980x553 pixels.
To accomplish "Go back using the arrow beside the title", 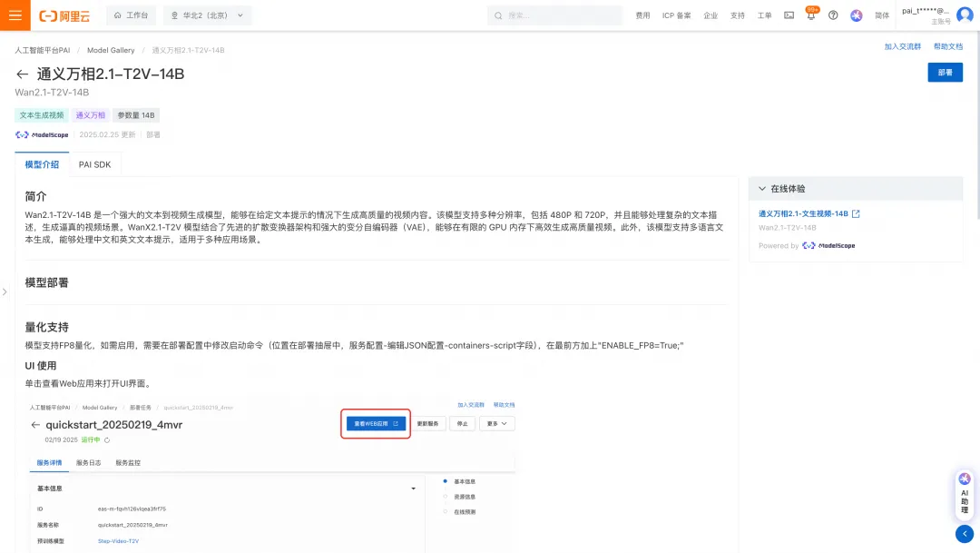I will [23, 74].
